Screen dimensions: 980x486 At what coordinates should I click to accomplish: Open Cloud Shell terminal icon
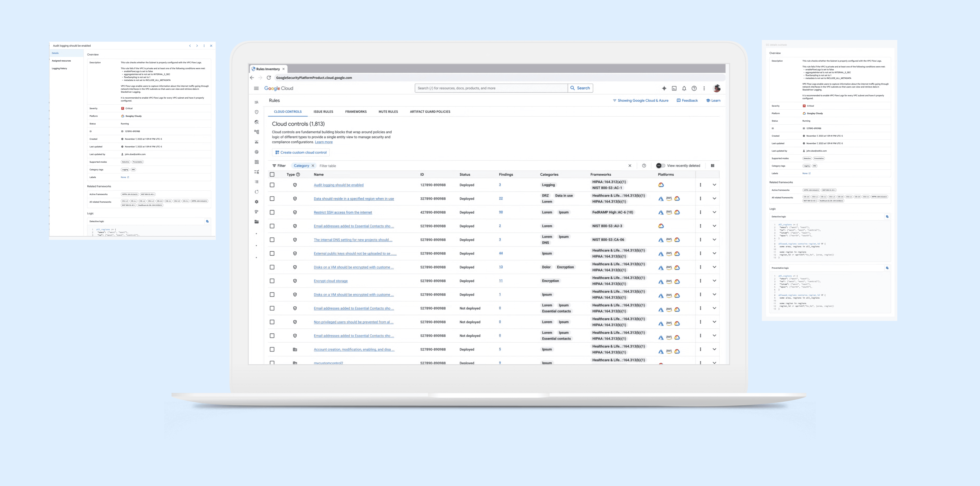pos(674,88)
